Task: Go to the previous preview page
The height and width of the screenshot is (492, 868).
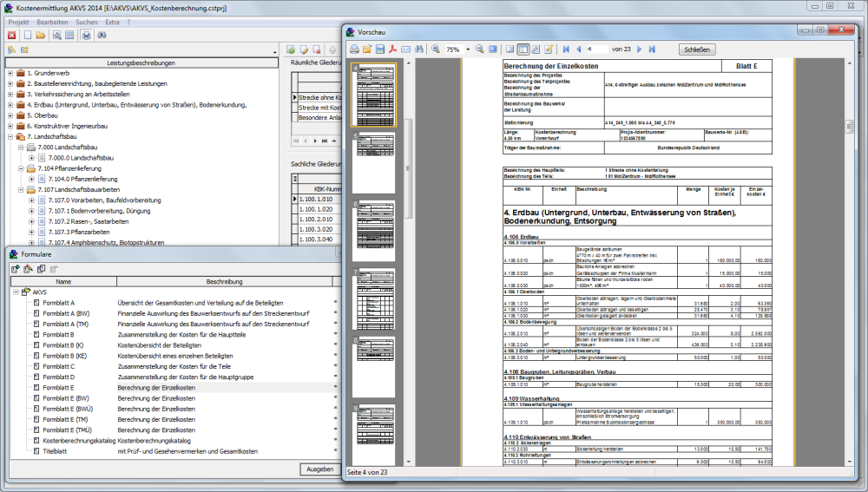Action: (578, 49)
